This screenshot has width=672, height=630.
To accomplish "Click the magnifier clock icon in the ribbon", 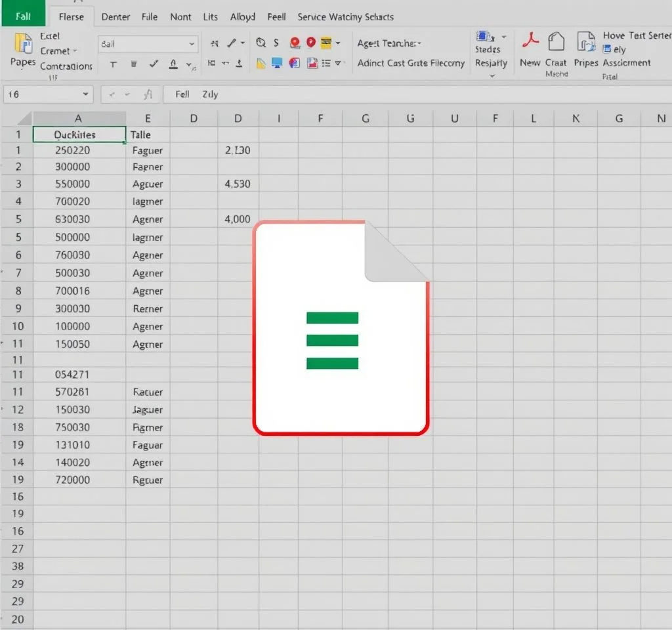I will click(x=261, y=43).
